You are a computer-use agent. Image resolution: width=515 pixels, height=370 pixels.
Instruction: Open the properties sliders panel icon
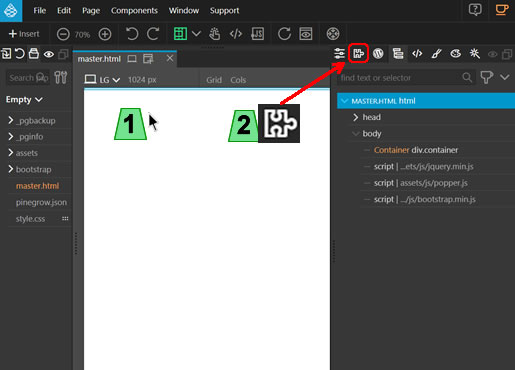pyautogui.click(x=339, y=54)
